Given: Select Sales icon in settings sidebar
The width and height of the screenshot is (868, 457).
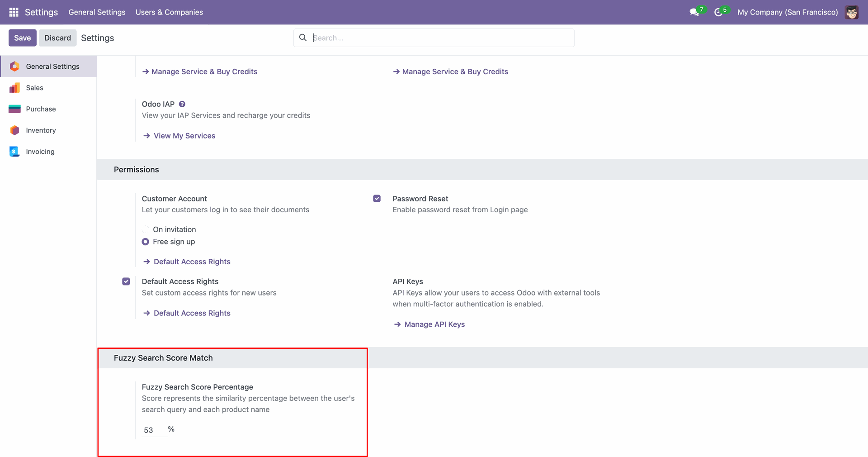Looking at the screenshot, I should (14, 88).
